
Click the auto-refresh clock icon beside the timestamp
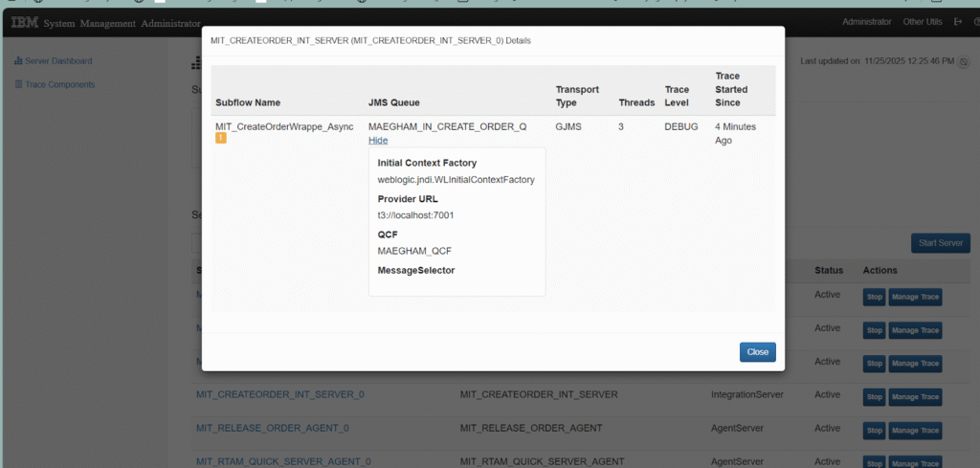click(x=964, y=62)
